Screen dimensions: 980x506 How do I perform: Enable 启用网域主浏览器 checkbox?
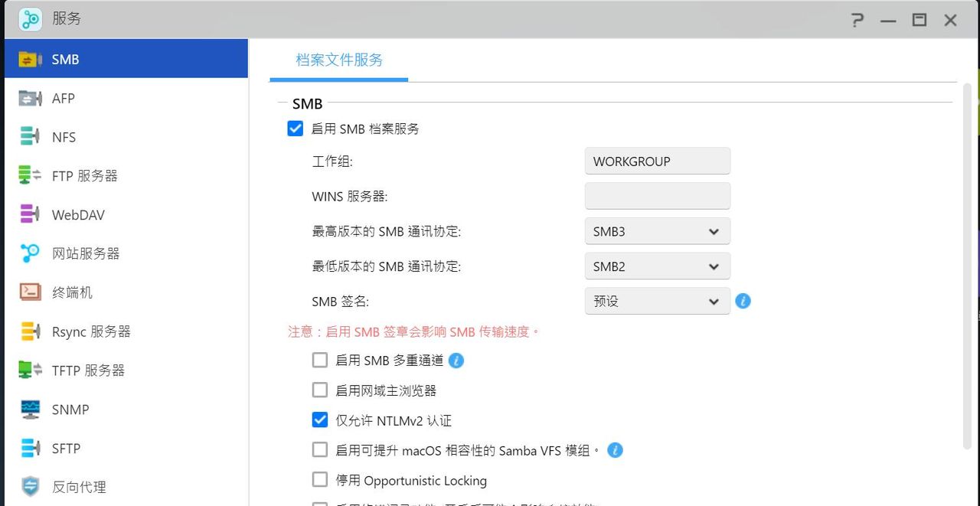(x=320, y=390)
